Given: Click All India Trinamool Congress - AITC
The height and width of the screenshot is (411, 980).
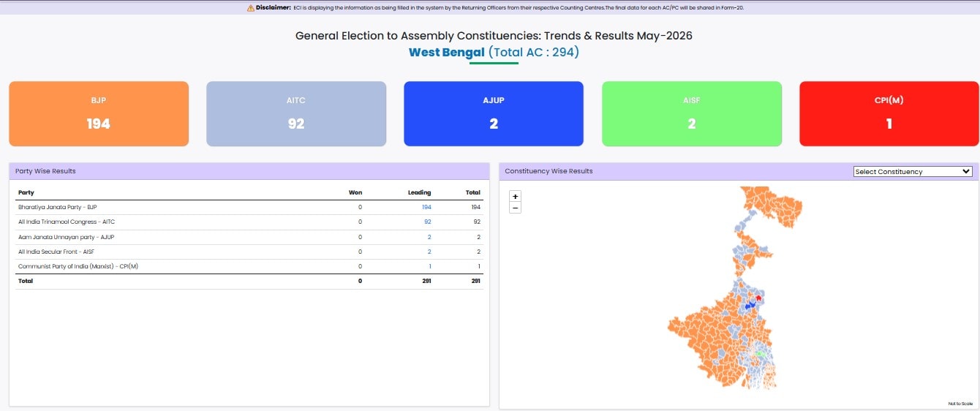Looking at the screenshot, I should point(67,222).
